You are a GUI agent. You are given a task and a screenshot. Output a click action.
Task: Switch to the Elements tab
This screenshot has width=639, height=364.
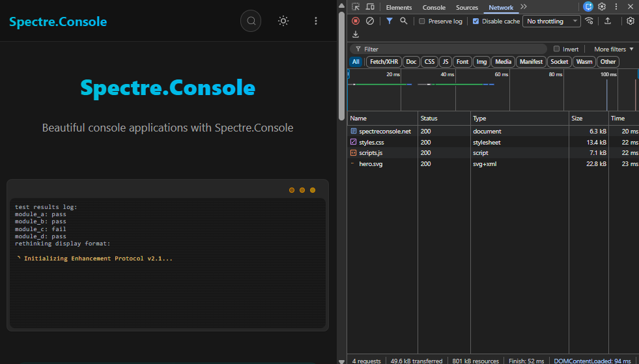(399, 7)
